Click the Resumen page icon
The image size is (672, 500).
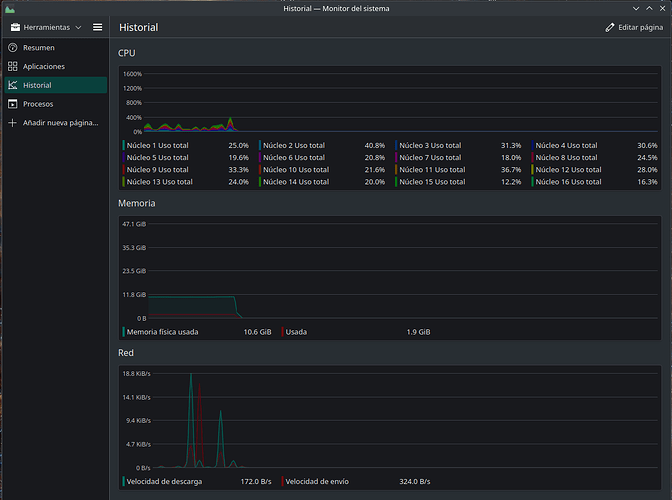(x=13, y=48)
